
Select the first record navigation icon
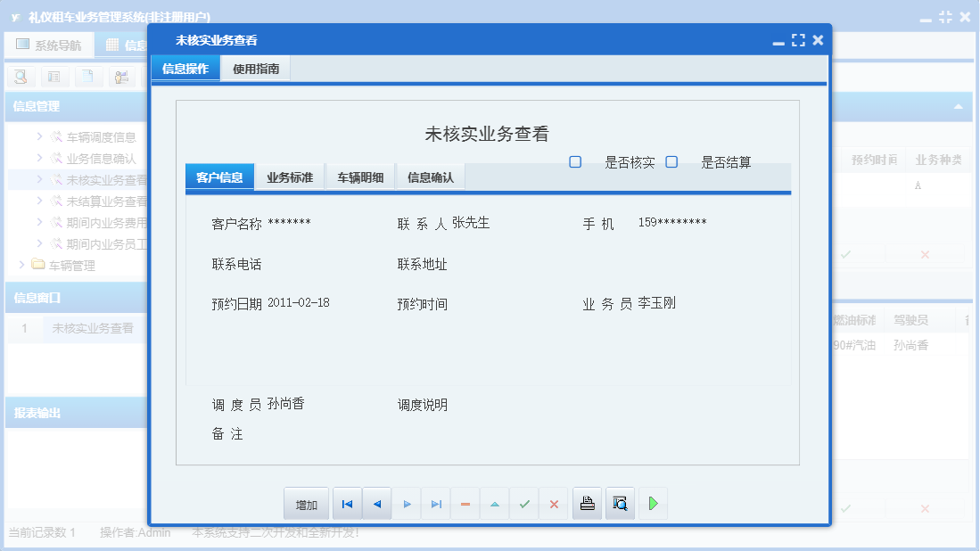347,504
